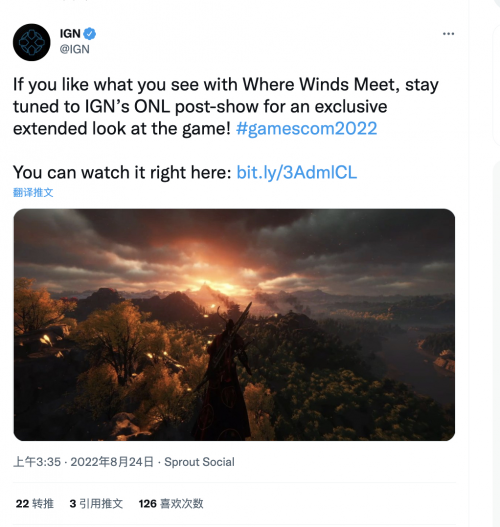Open the IGN profile avatar
Viewport: 500px width, 527px height.
pos(32,42)
